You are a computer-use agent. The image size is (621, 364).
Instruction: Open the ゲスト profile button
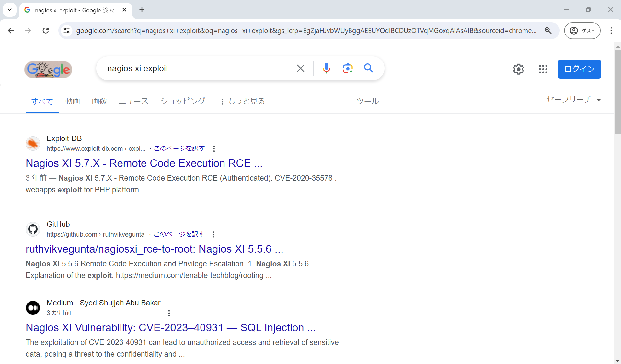click(x=582, y=30)
